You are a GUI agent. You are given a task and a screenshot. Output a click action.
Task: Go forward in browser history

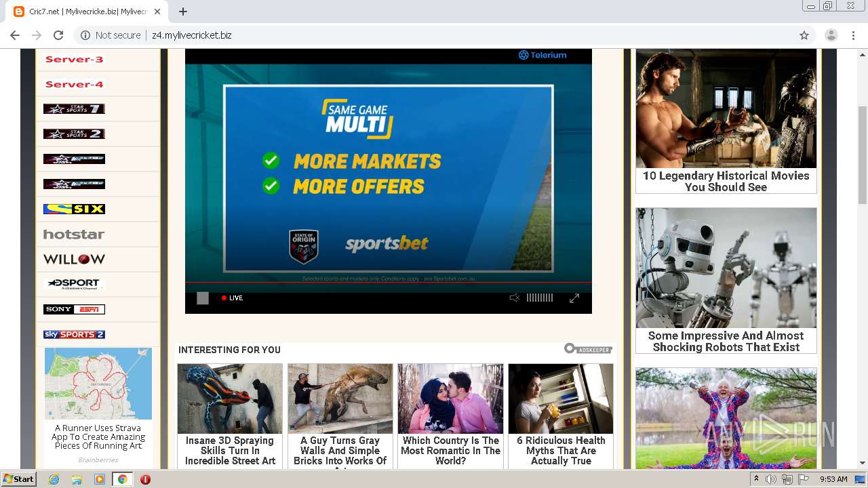pos(37,35)
